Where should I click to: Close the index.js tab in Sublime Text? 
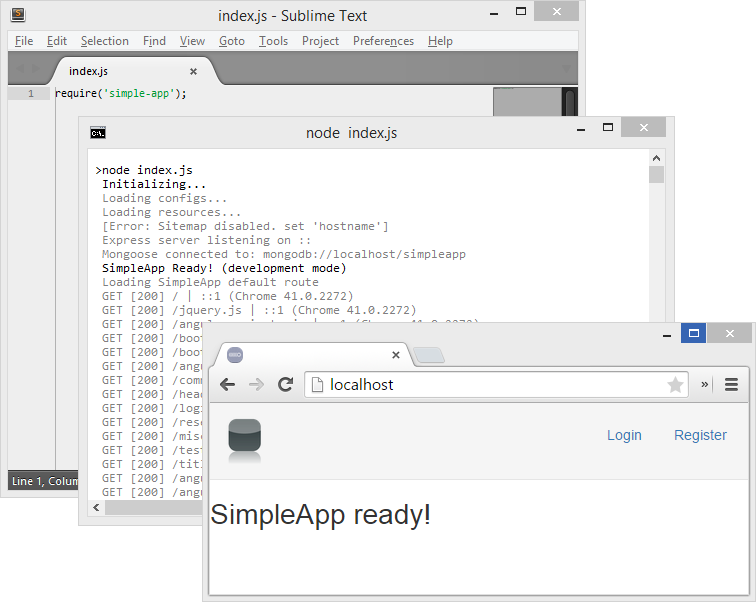tap(193, 71)
